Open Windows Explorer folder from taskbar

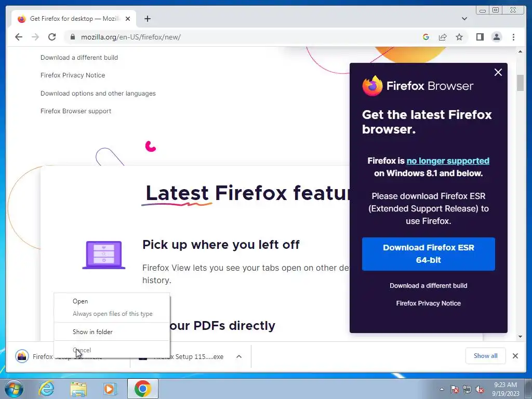78,389
